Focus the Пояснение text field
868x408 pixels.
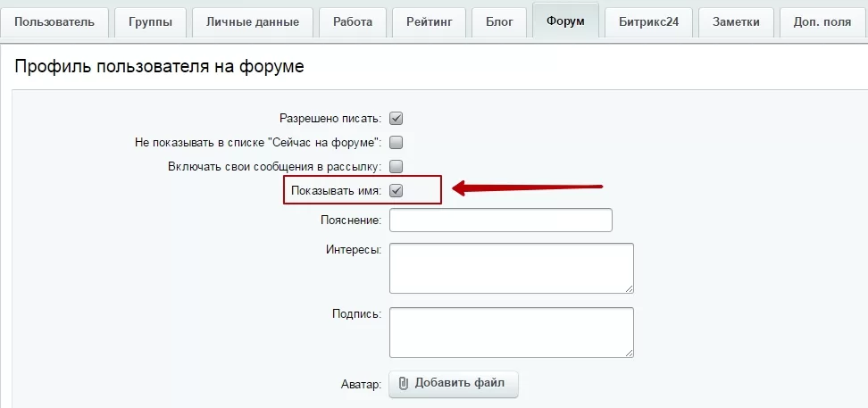(x=501, y=220)
